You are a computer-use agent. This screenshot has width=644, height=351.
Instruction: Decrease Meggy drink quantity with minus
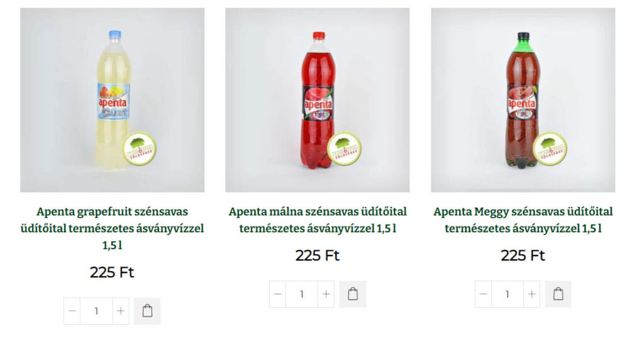pyautogui.click(x=484, y=294)
